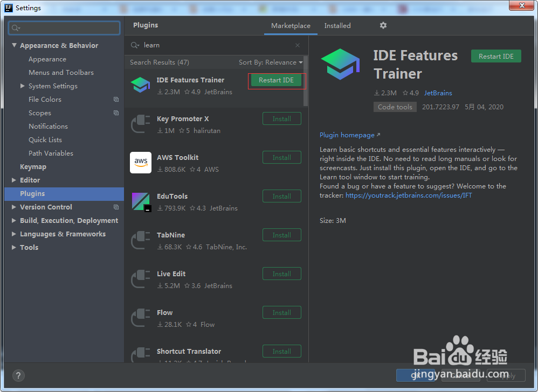Install the TabNine plugin

tap(282, 235)
